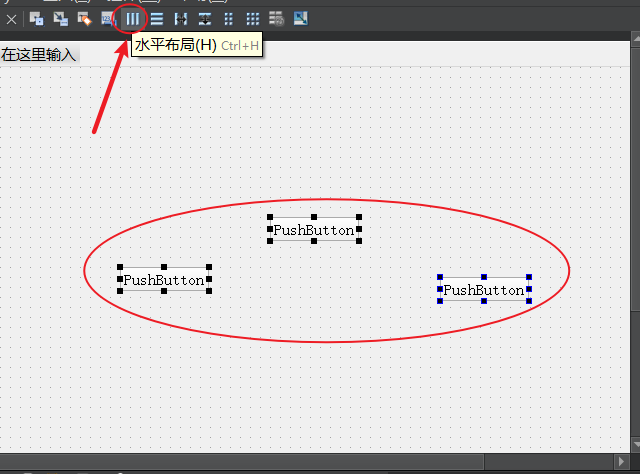Click the horizontal scrollbar thumb
The width and height of the screenshot is (640, 474).
[x=242, y=462]
